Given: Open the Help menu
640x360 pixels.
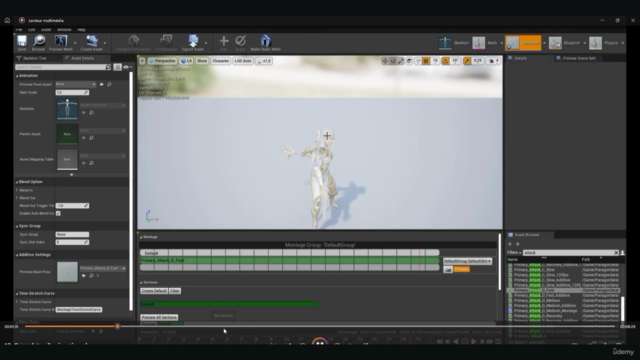Looking at the screenshot, I should (81, 30).
